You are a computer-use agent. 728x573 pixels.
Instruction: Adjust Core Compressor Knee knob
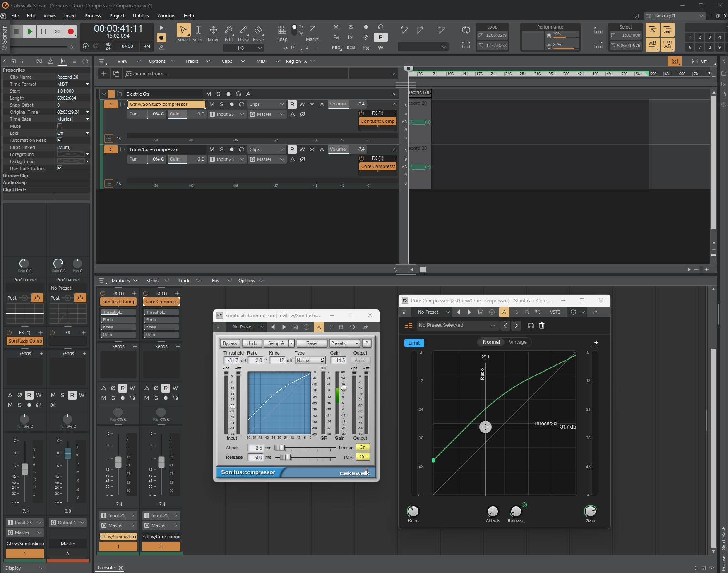click(x=413, y=511)
